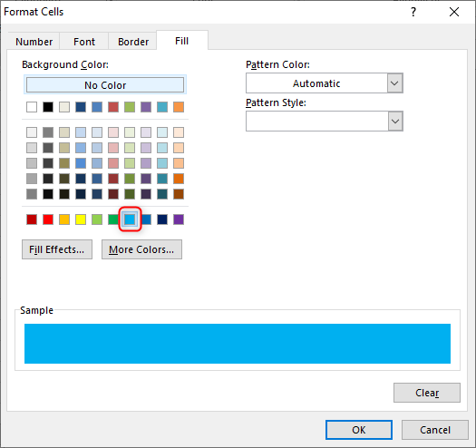Click the empty Pattern Style field
476x448 pixels.
coord(317,122)
